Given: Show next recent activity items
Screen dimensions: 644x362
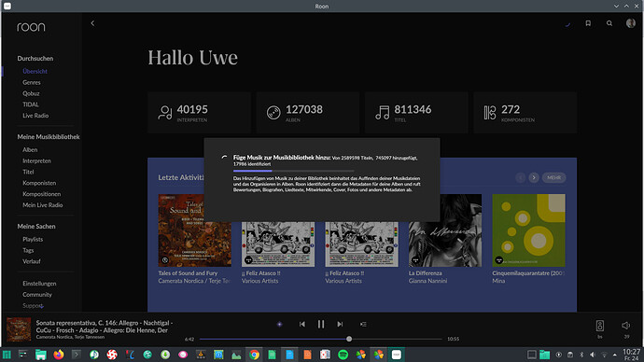Looking at the screenshot, I should pos(534,177).
